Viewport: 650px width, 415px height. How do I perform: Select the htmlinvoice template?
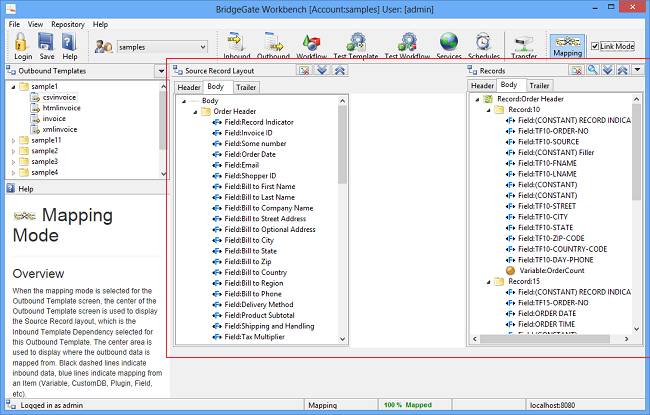61,108
